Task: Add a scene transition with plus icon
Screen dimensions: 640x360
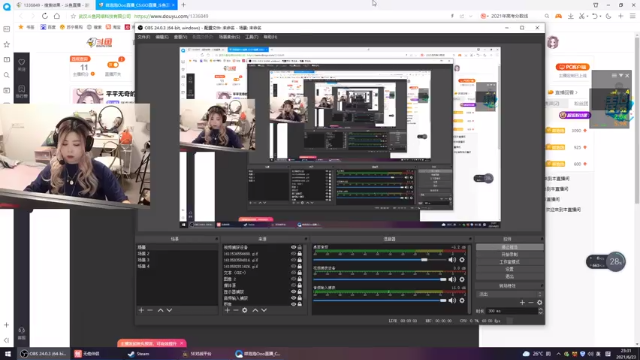Action: pyautogui.click(x=522, y=303)
